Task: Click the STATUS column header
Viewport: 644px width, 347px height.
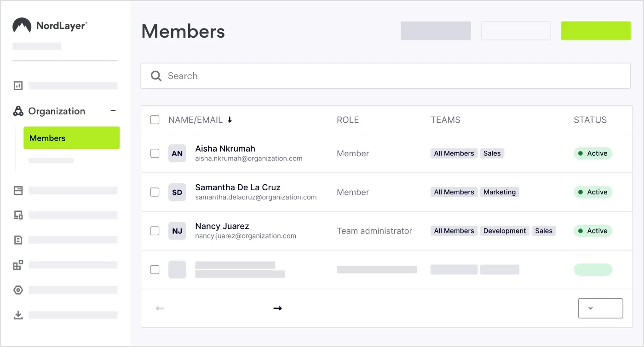Action: tap(590, 120)
